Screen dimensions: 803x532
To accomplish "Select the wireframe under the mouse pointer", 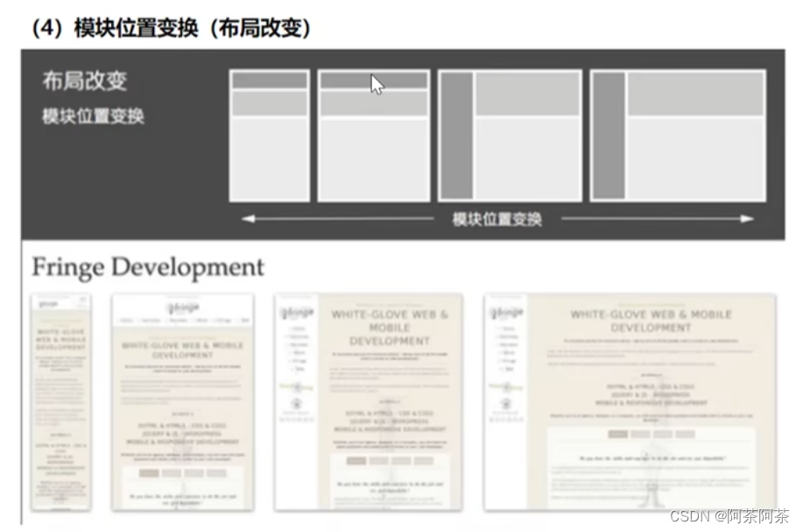I will [x=374, y=136].
